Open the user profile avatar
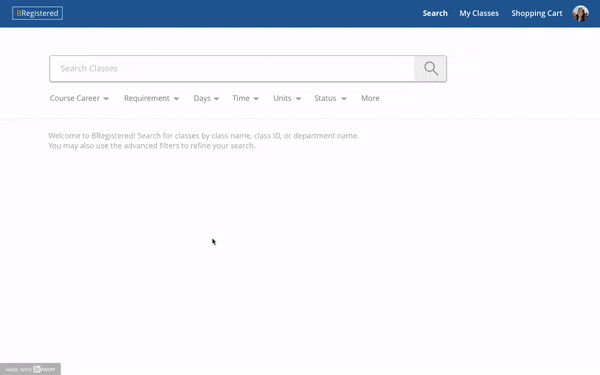Viewport: 600px width, 375px height. (x=580, y=13)
